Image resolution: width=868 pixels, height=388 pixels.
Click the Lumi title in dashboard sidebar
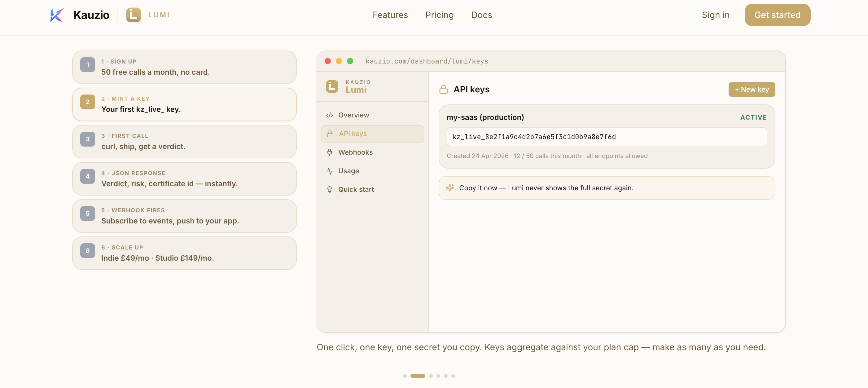tap(356, 90)
